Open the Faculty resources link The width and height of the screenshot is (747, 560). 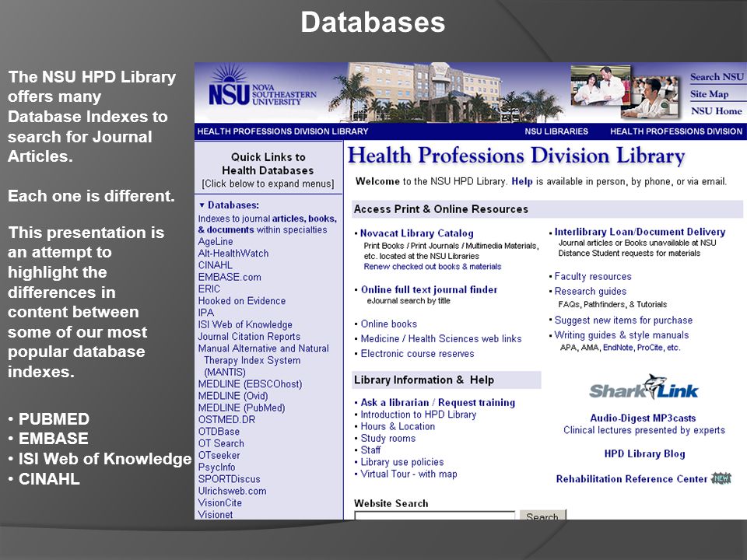593,277
